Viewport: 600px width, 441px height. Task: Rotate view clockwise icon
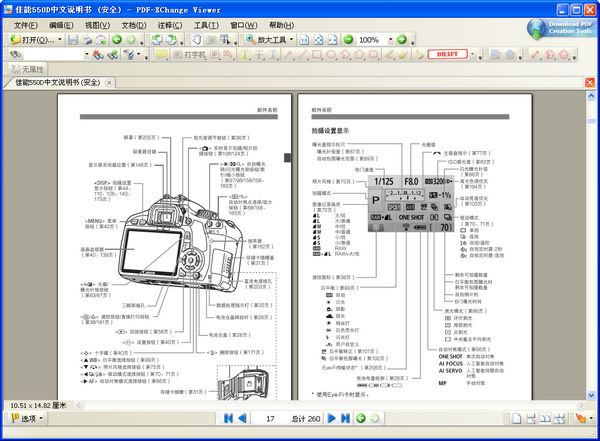pyautogui.click(x=171, y=39)
